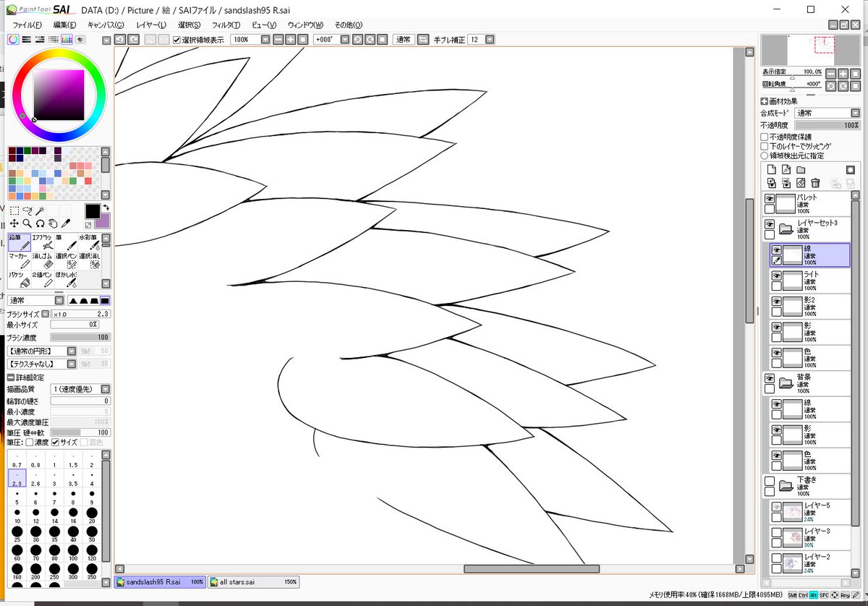Image resolution: width=868 pixels, height=606 pixels.
Task: Create a new linework layer
Action: tap(786, 169)
